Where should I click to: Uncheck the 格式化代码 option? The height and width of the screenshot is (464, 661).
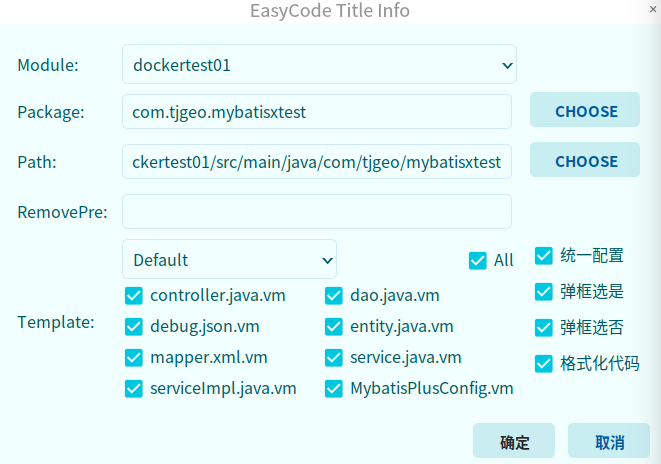tap(544, 363)
